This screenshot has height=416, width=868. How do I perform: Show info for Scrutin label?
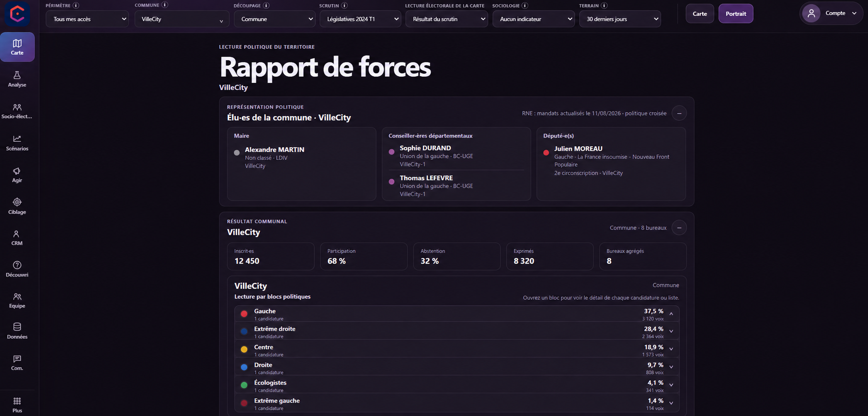point(344,6)
